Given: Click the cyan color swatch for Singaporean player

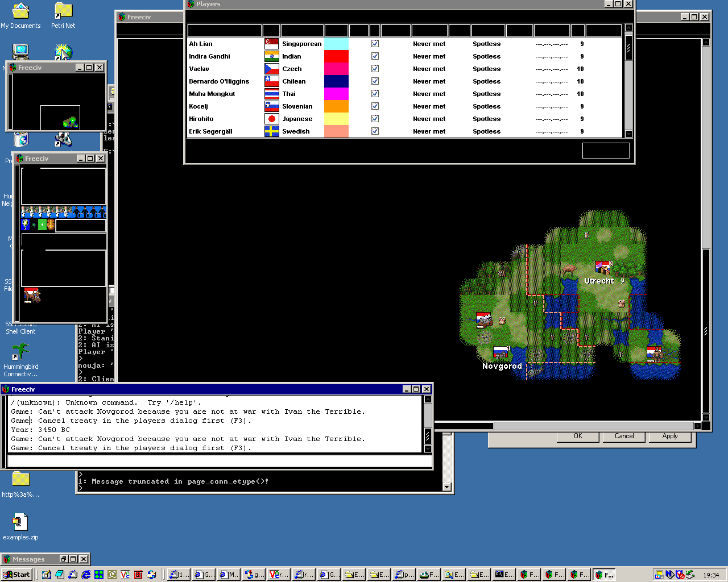Looking at the screenshot, I should [336, 44].
